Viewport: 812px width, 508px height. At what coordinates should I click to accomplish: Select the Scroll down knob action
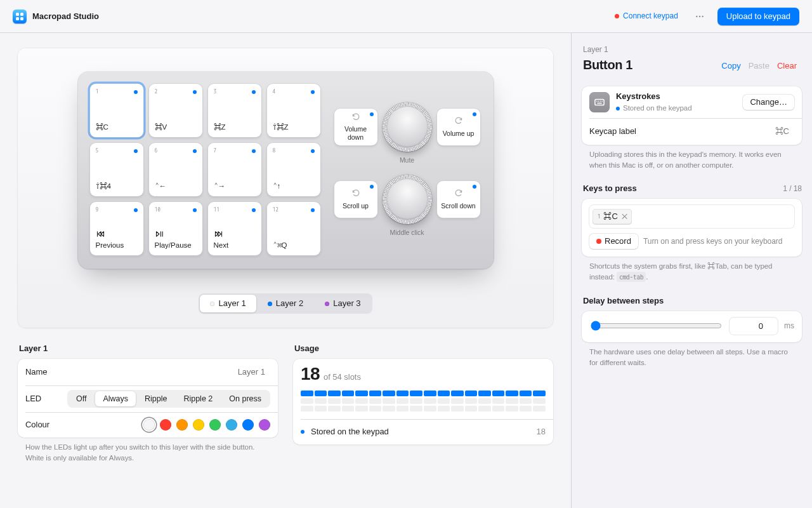459,199
